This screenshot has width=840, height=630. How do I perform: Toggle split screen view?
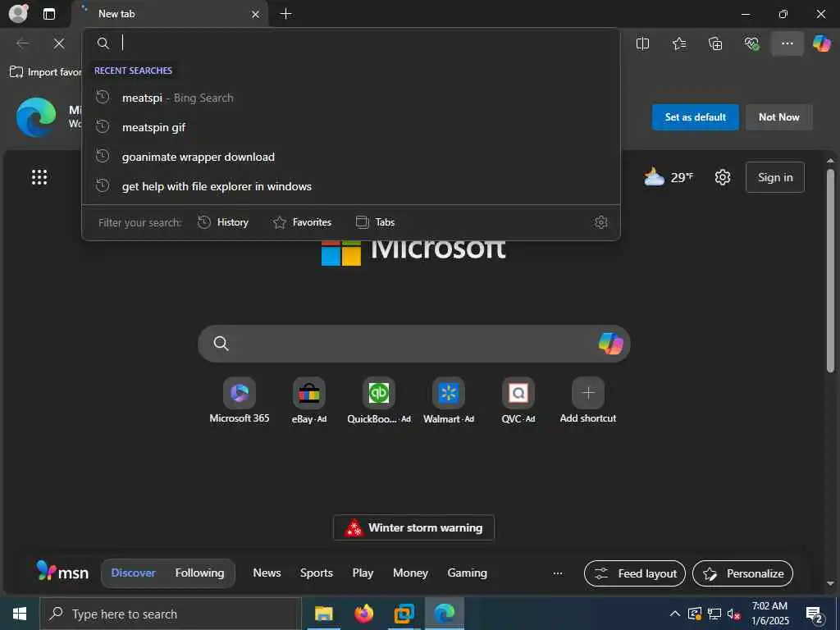(643, 43)
